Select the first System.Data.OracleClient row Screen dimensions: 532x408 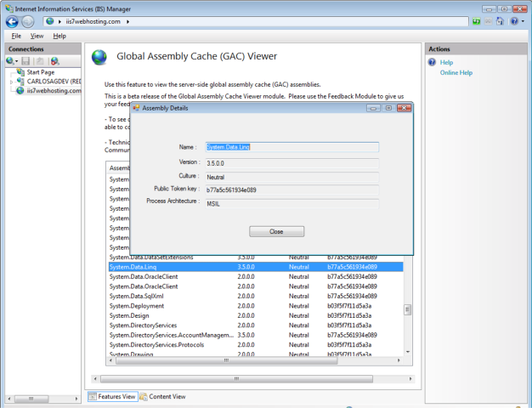pyautogui.click(x=256, y=276)
